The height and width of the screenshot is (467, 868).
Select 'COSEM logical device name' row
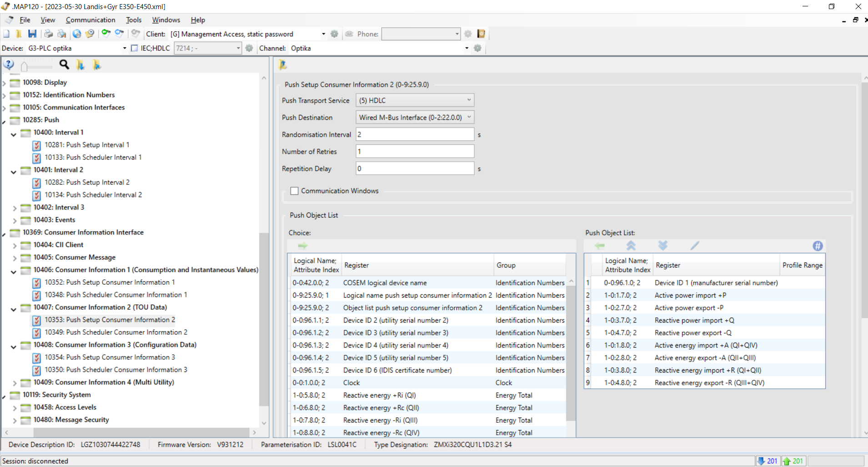(x=427, y=283)
